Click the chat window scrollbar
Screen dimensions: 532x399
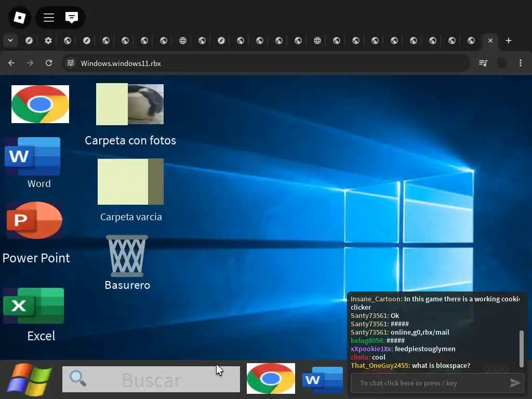click(522, 349)
